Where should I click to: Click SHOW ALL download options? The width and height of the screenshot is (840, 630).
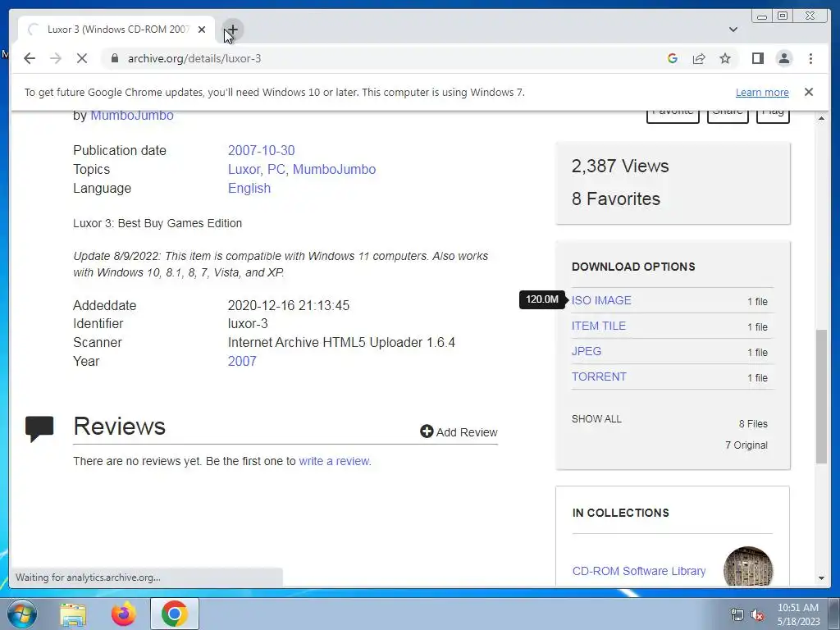[596, 419]
